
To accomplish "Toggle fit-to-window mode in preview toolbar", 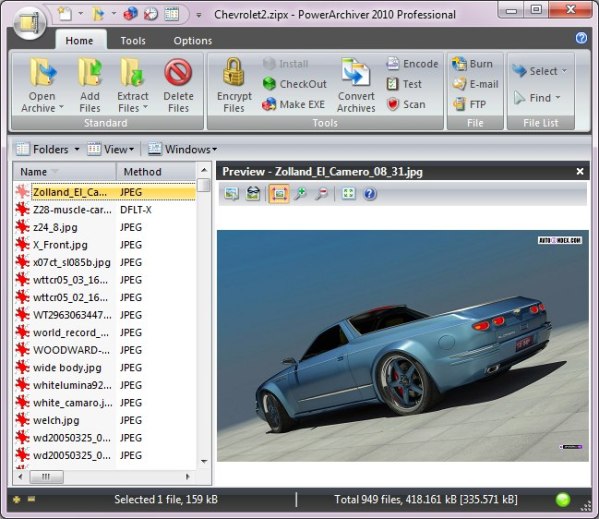I will click(279, 194).
